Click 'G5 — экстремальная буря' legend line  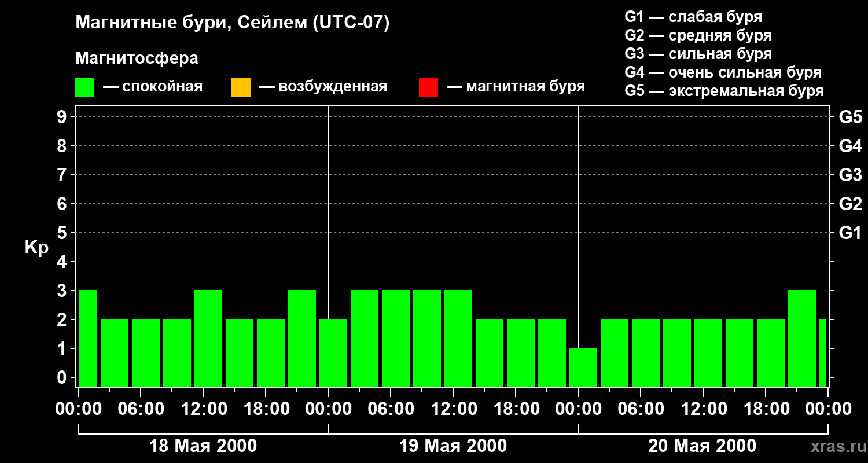(724, 91)
